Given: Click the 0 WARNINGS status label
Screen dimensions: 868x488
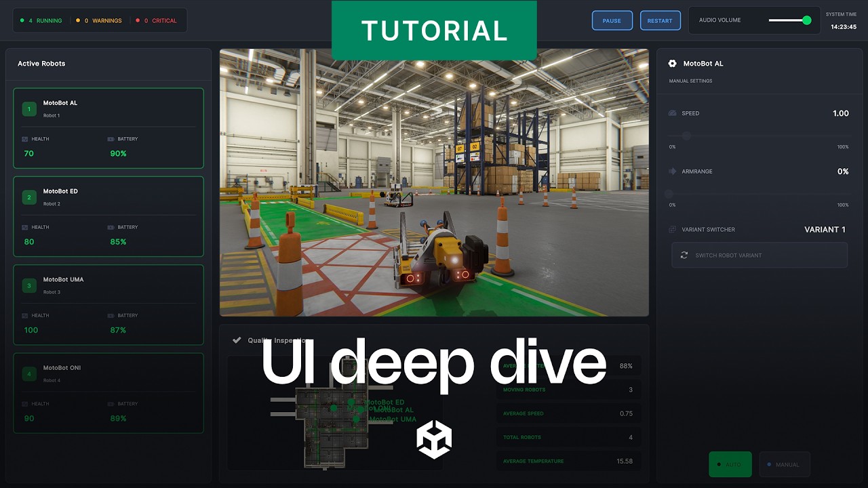Looking at the screenshot, I should 103,20.
